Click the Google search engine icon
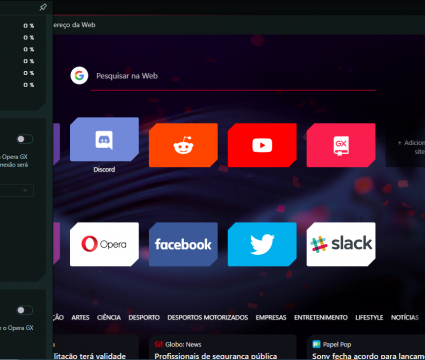This screenshot has height=360, width=425. pos(79,76)
